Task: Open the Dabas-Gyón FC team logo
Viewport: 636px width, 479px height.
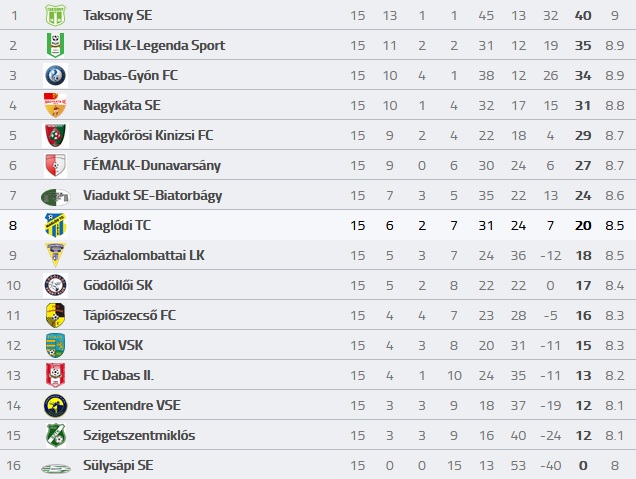Action: click(55, 75)
